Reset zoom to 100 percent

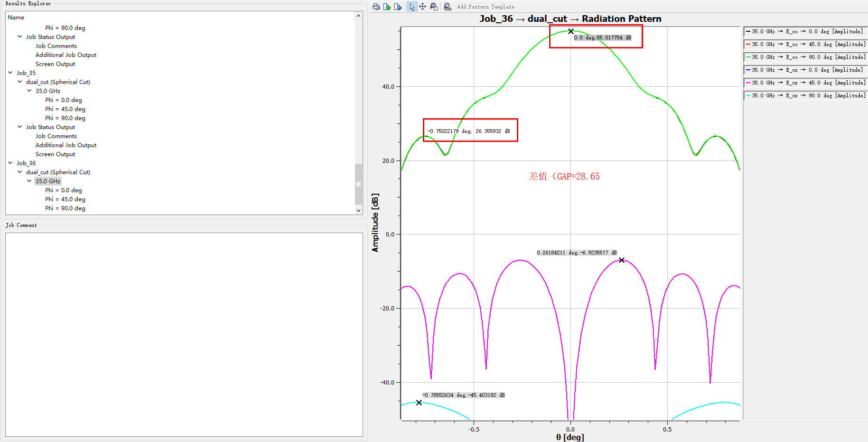pyautogui.click(x=448, y=7)
